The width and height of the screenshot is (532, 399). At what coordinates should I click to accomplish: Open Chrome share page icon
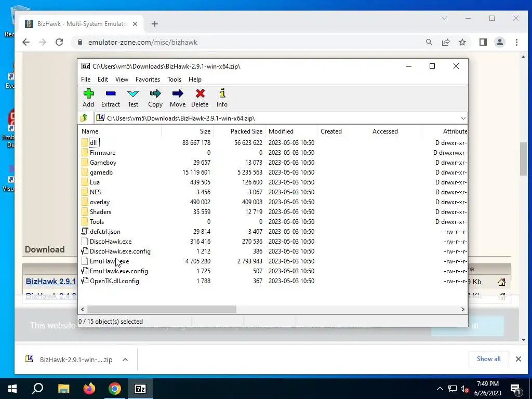(x=445, y=42)
